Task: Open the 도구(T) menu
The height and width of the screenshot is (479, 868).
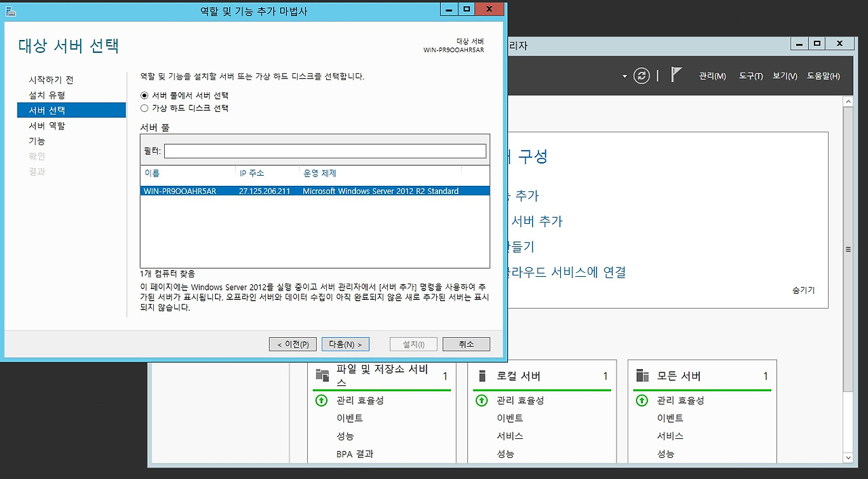Action: (751, 76)
